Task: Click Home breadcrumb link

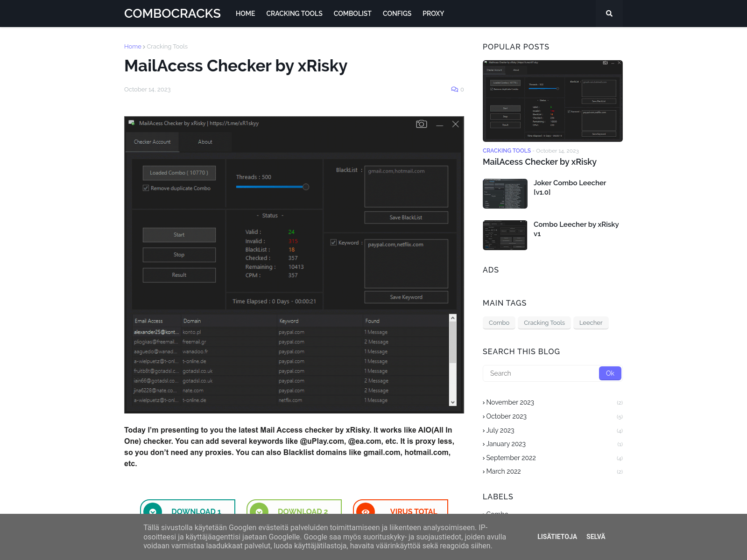Action: [x=133, y=46]
